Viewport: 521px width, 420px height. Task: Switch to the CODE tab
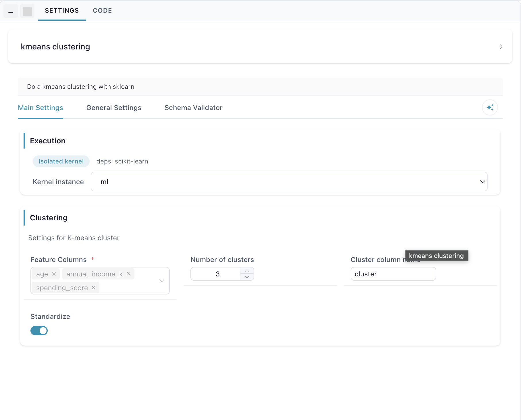tap(102, 11)
